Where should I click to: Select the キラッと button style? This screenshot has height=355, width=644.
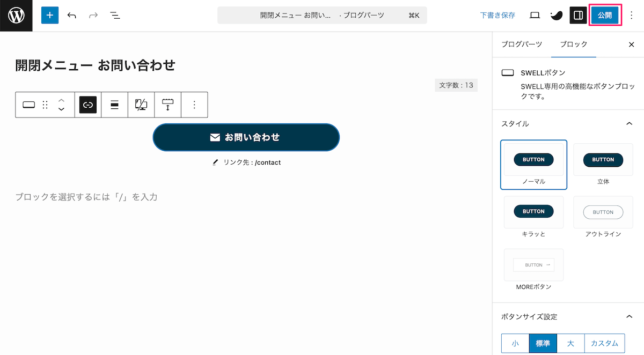pos(533,217)
